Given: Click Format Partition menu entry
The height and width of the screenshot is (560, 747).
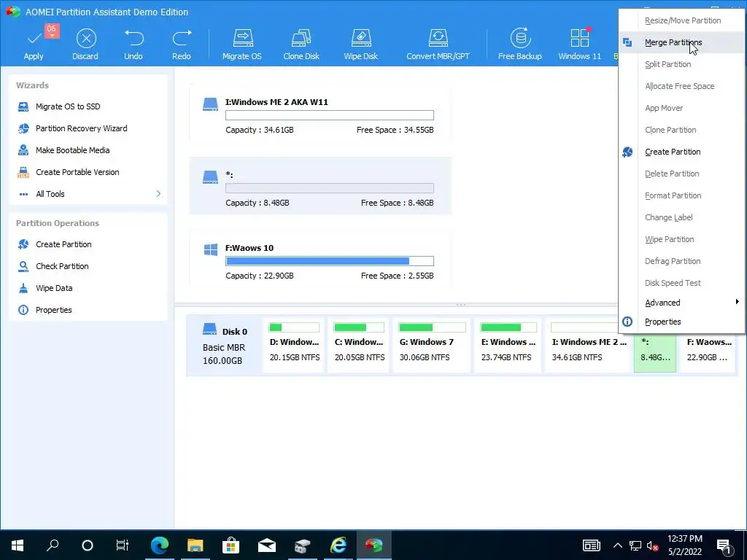Looking at the screenshot, I should (681, 195).
